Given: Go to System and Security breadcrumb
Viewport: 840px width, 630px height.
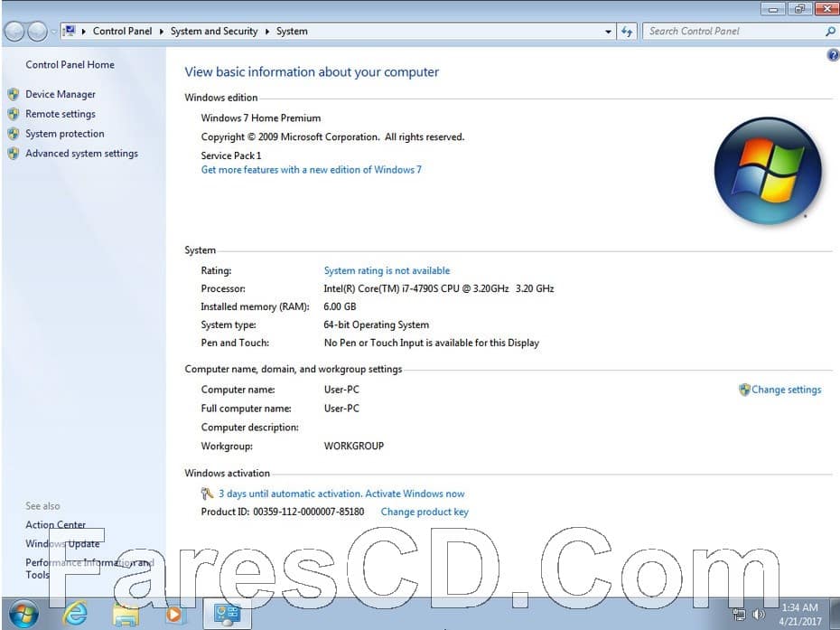Looking at the screenshot, I should click(x=214, y=31).
